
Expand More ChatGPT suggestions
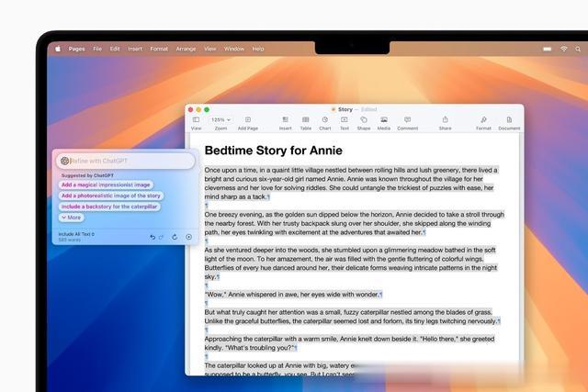click(x=72, y=218)
